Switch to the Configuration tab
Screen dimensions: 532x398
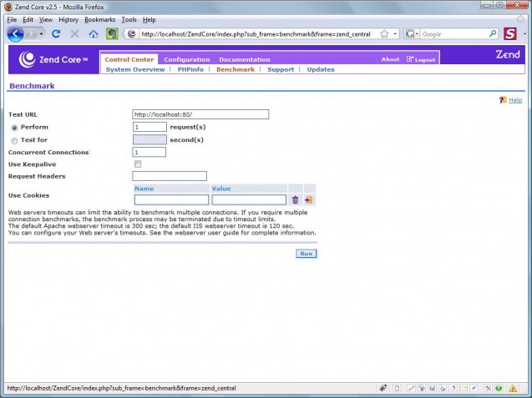click(187, 59)
